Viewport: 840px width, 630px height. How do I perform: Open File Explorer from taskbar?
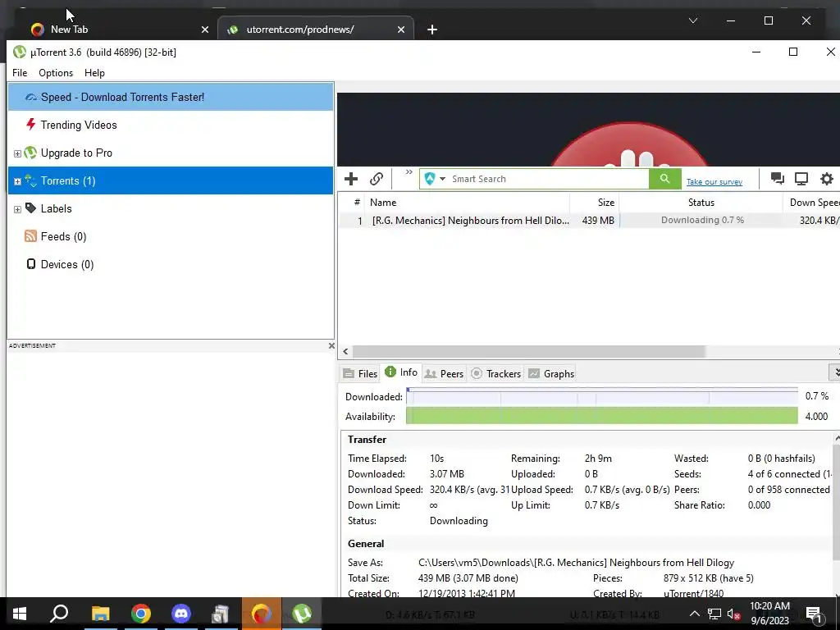tap(100, 614)
